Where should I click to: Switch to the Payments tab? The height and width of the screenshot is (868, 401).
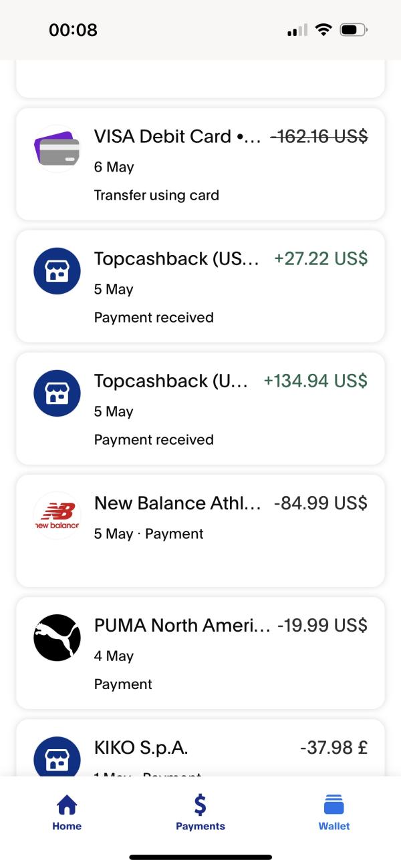click(x=200, y=813)
